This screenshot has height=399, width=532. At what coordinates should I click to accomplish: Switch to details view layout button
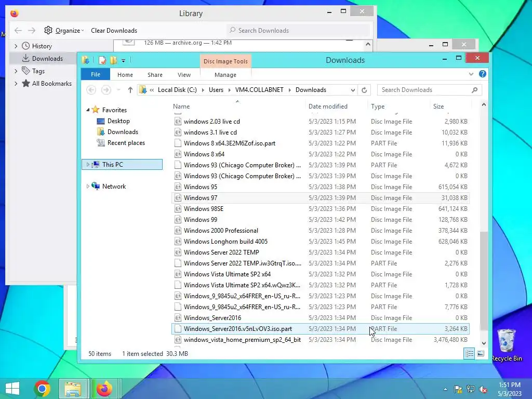pyautogui.click(x=469, y=353)
